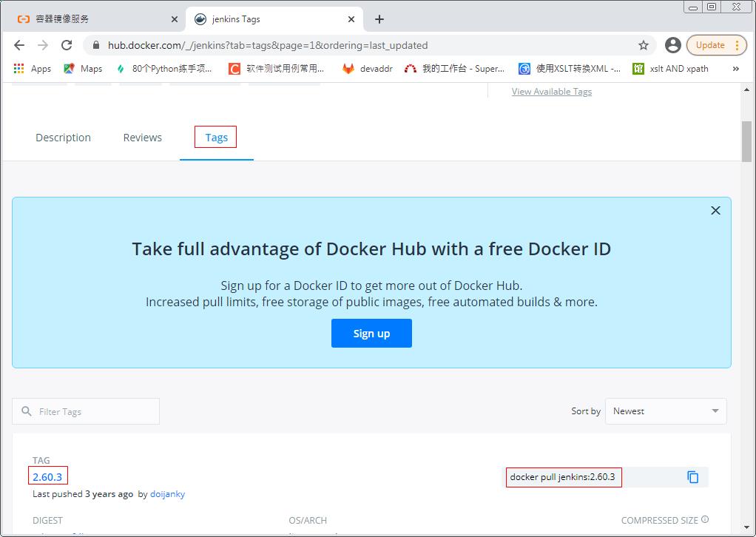Click View Available Tags link
The height and width of the screenshot is (537, 756).
coord(552,92)
